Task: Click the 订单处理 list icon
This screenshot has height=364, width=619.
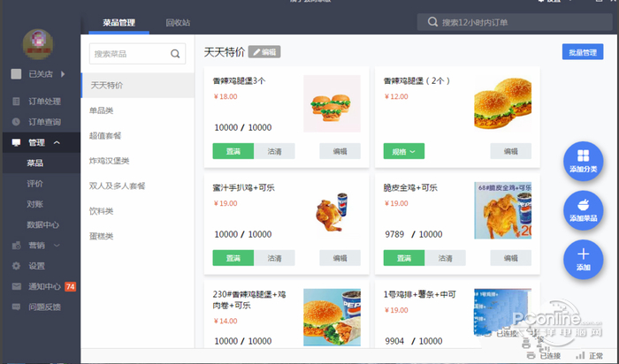Action: (16, 102)
